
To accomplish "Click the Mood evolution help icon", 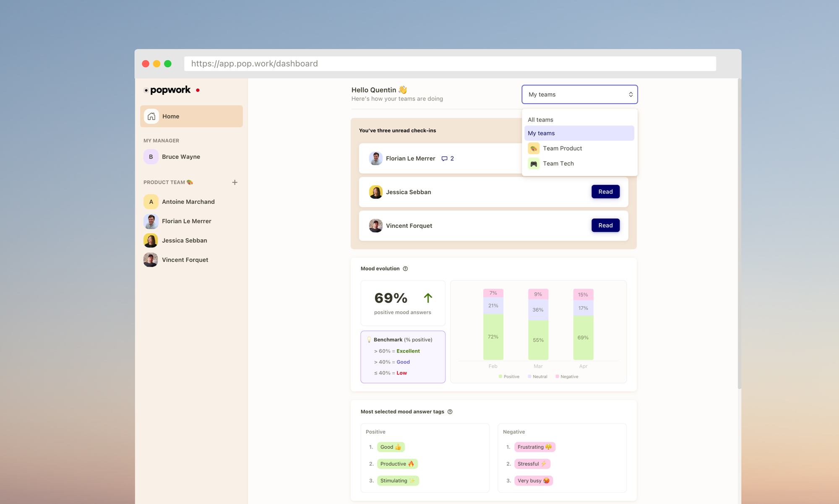I will click(x=405, y=269).
